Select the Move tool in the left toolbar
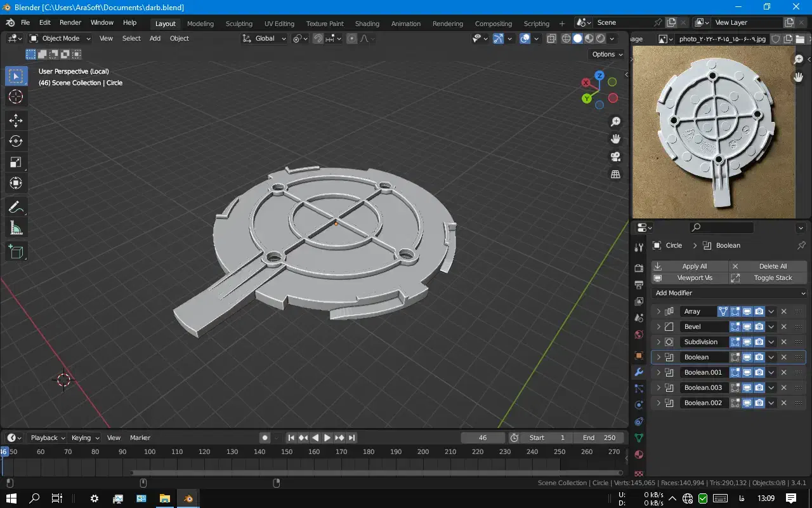Viewport: 812px width, 508px height. pos(16,120)
